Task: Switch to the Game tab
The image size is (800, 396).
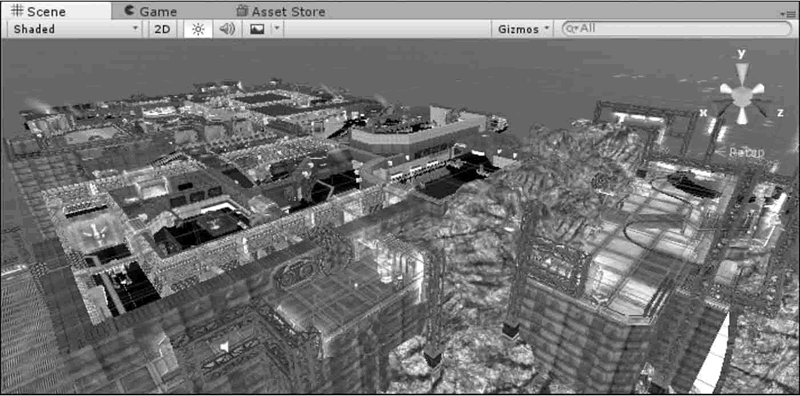Action: click(x=151, y=11)
